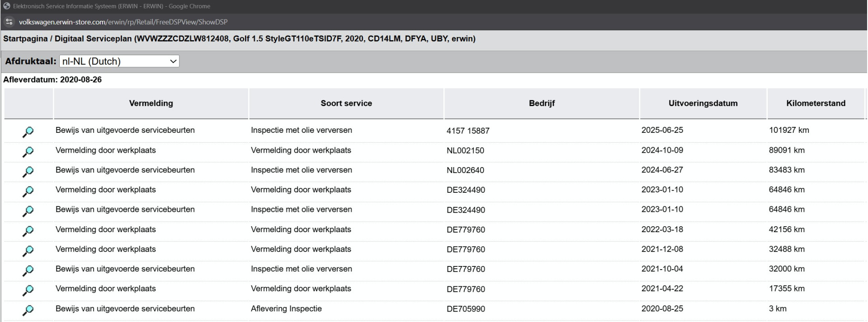Open magnifier for the 2024-10-09 entry
The image size is (868, 322).
[28, 152]
